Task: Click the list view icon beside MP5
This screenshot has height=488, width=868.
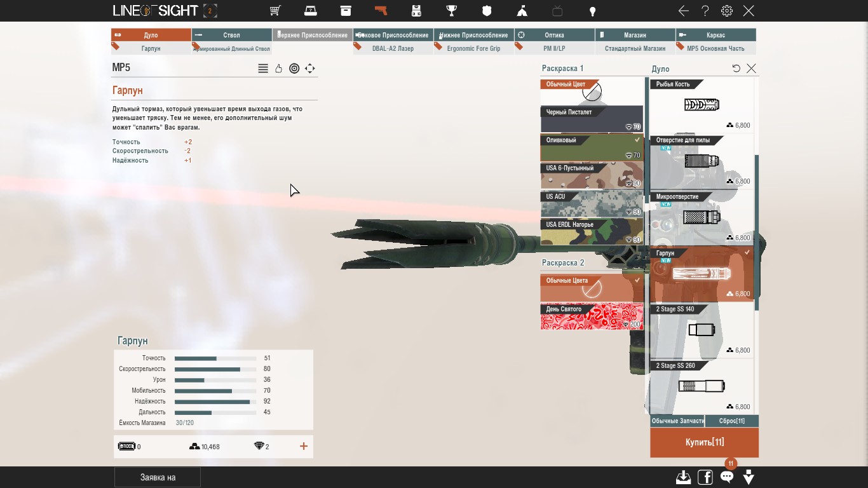Action: [263, 69]
